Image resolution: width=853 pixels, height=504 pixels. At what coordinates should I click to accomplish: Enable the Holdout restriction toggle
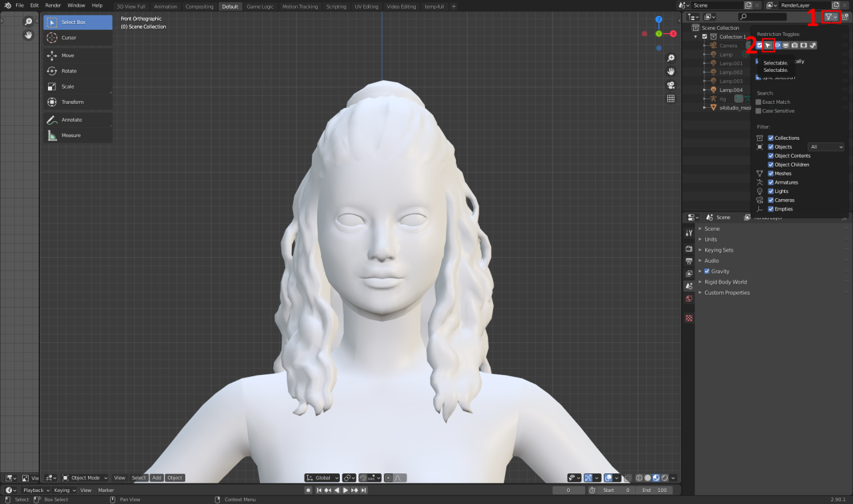804,45
